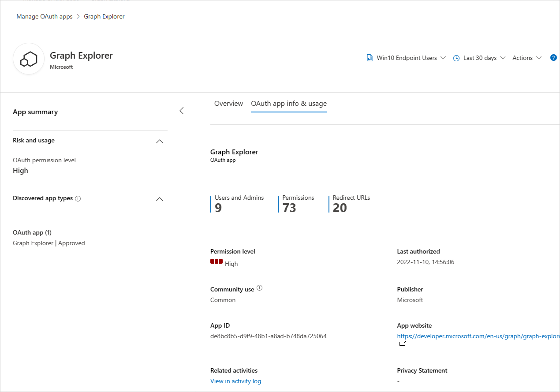Click View in activity log
Image resolution: width=560 pixels, height=392 pixels.
click(x=235, y=381)
